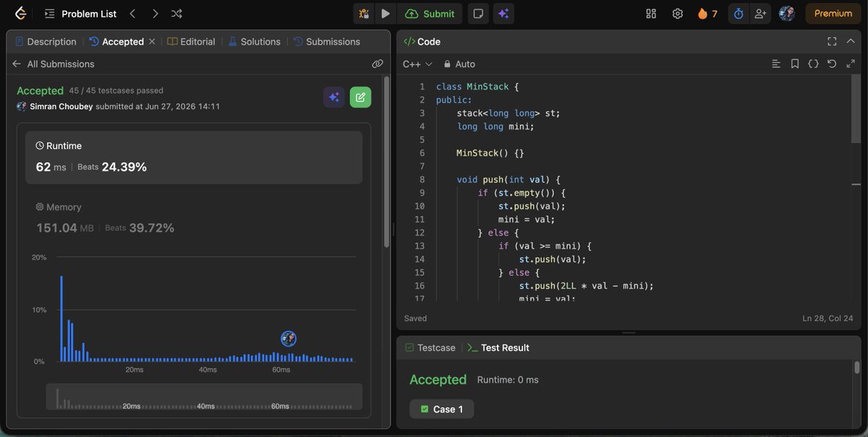This screenshot has width=868, height=437.
Task: Bookmark the code with the bookmark icon
Action: pyautogui.click(x=795, y=64)
